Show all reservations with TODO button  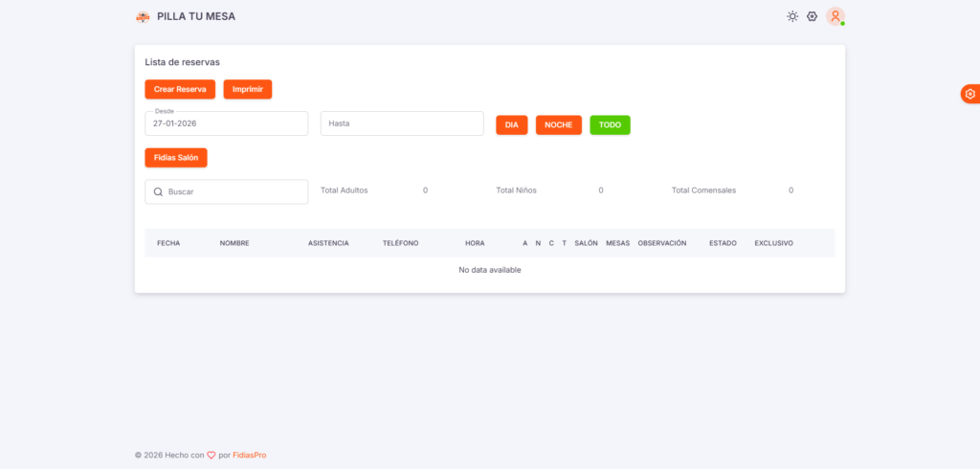coord(610,124)
